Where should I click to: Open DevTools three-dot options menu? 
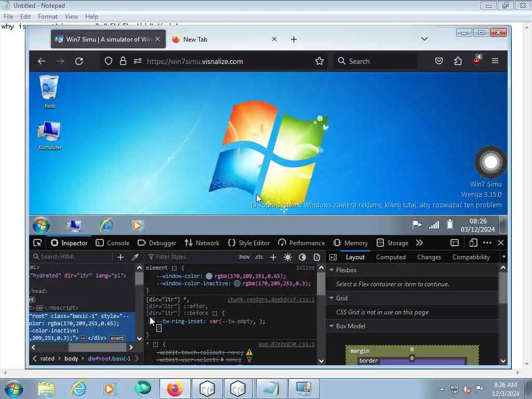coord(487,243)
